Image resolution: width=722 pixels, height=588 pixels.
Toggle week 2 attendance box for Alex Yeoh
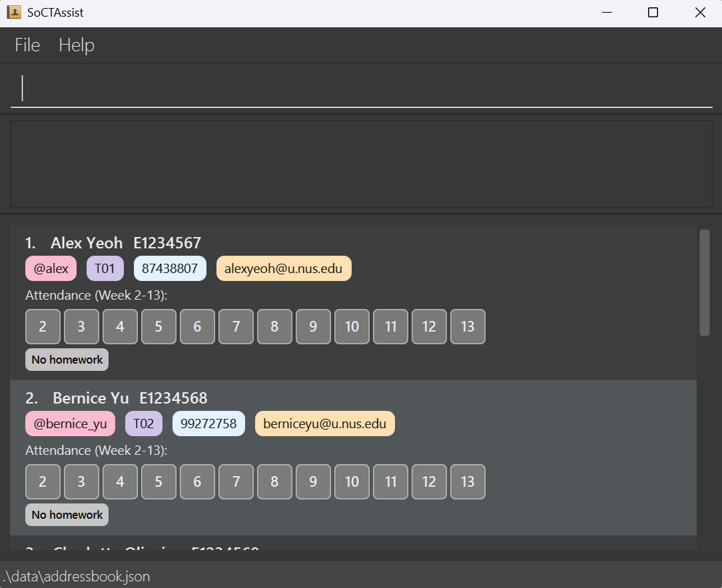coord(43,326)
